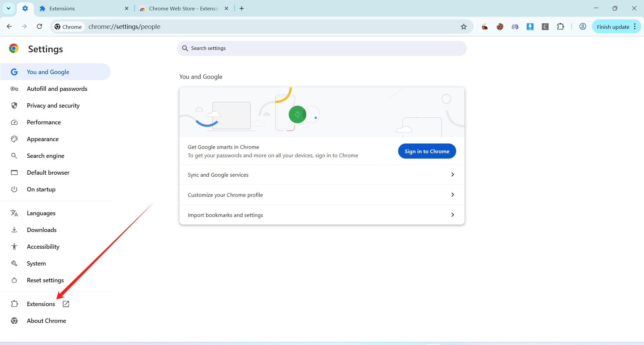Go back to the previous page
Image resolution: width=644 pixels, height=345 pixels.
(x=9, y=26)
